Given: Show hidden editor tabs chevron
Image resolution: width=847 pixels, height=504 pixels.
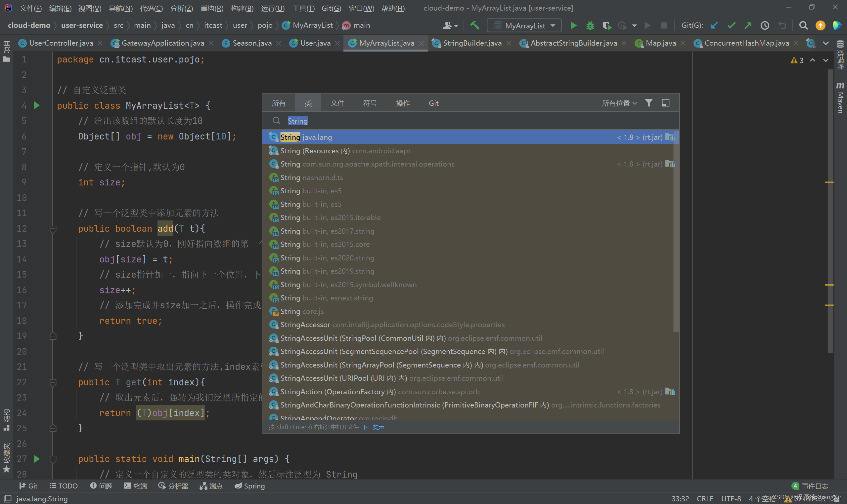Looking at the screenshot, I should pos(825,43).
